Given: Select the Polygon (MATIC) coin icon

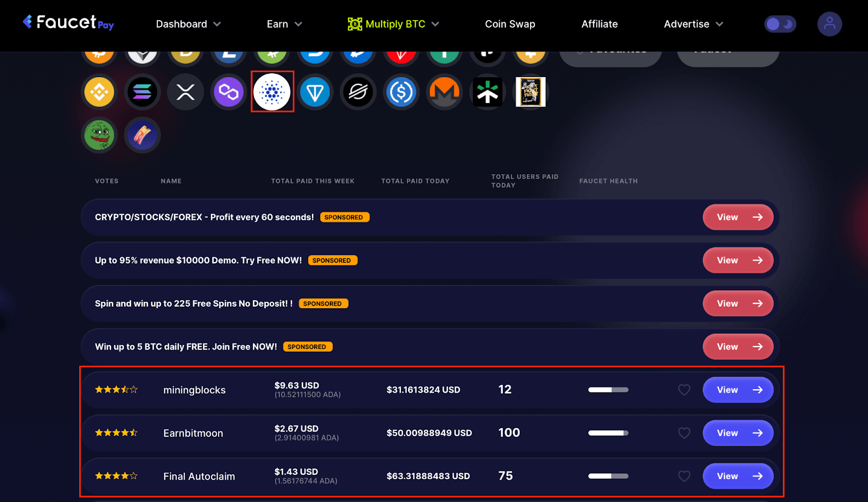Looking at the screenshot, I should [x=228, y=92].
